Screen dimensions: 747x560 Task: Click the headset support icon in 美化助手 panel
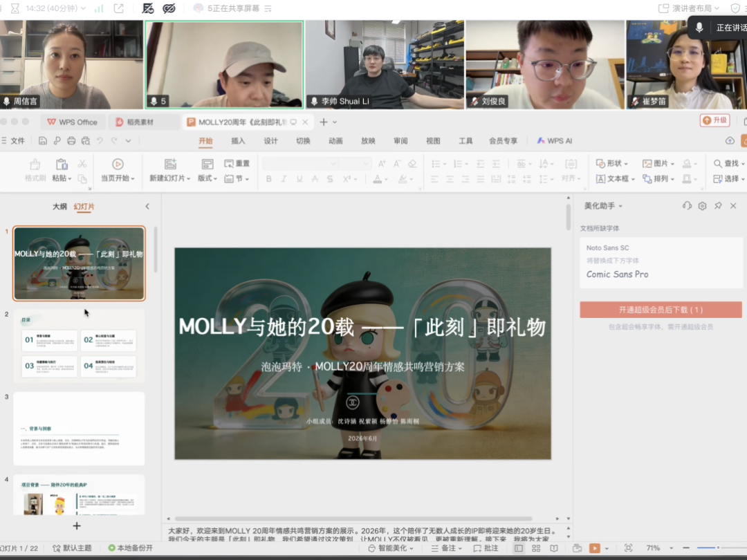[687, 206]
